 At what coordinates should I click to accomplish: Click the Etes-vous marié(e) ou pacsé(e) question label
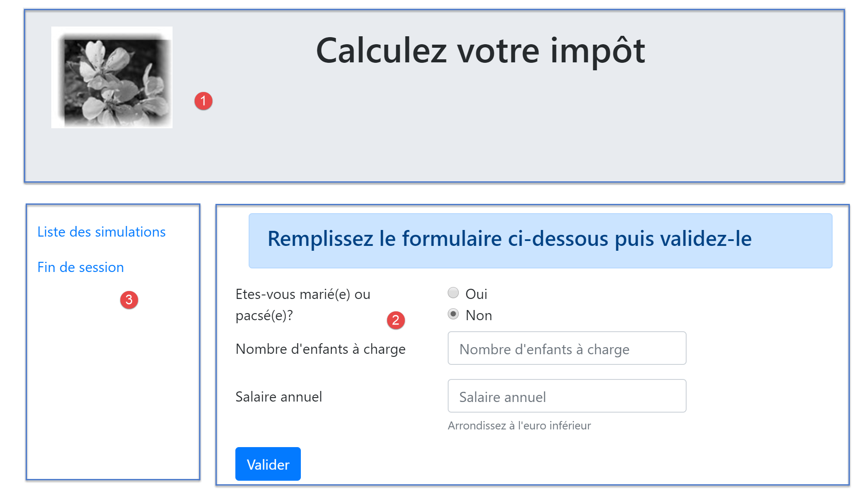303,304
